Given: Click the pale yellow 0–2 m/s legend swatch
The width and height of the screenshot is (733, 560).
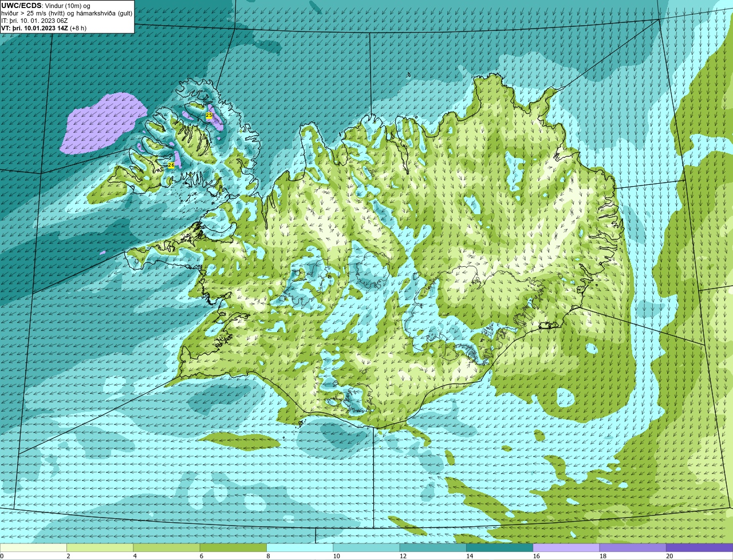Looking at the screenshot, I should pyautogui.click(x=33, y=547).
